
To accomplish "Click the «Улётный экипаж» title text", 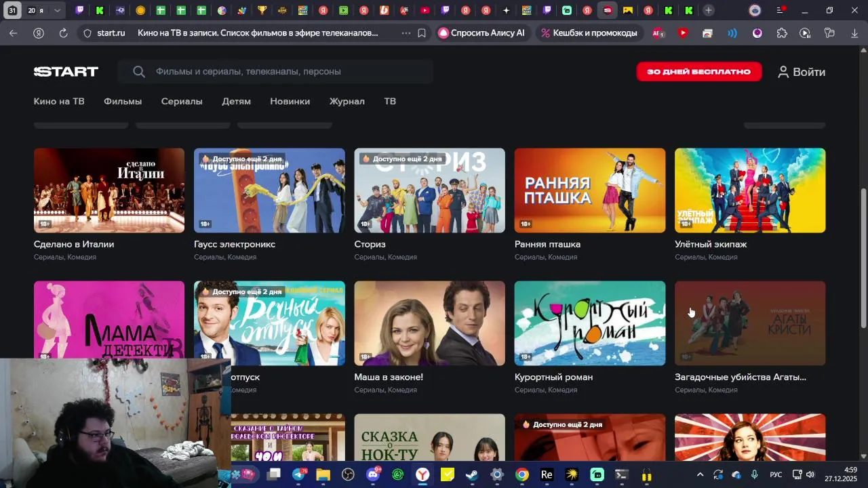I will pos(711,244).
